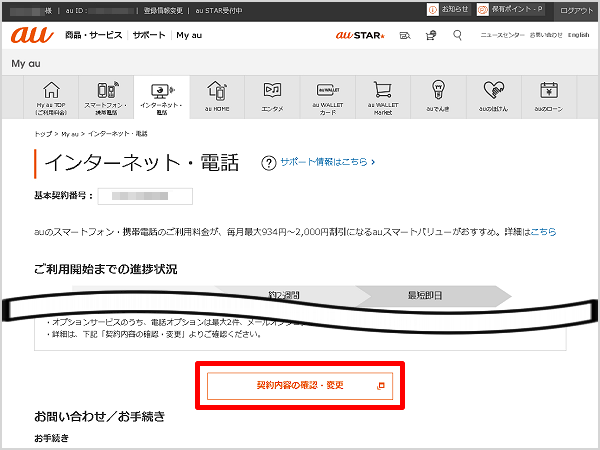Viewport: 600px width, 450px height.
Task: Click the magnifier search icon
Action: (457, 35)
